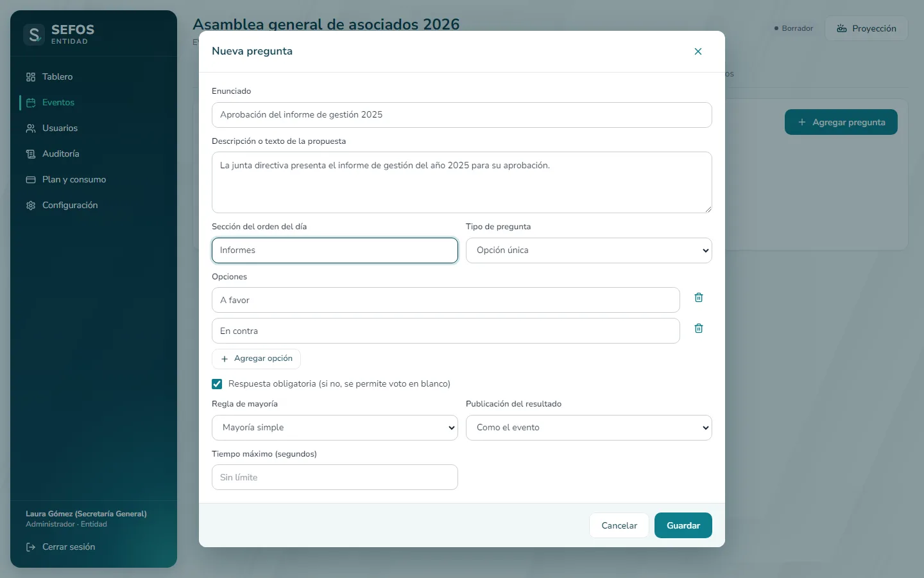Screen dimensions: 924x578
Task: Uncheck the Respuesta obligatoria checkbox
Action: point(217,384)
